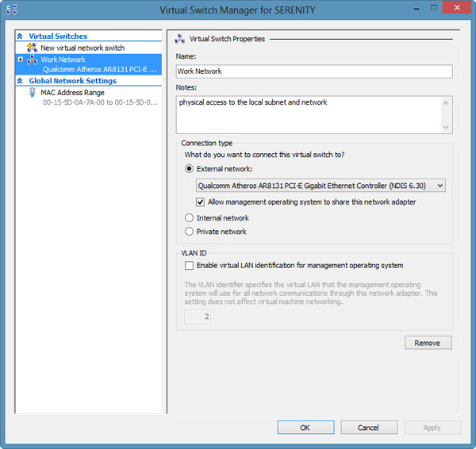476x449 pixels.
Task: Click the Virtual Switch Properties header icon
Action: 180,38
